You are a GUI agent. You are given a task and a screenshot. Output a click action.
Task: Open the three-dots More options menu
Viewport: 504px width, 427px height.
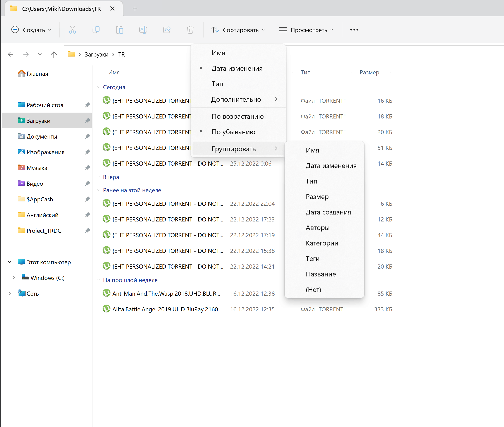coord(354,30)
